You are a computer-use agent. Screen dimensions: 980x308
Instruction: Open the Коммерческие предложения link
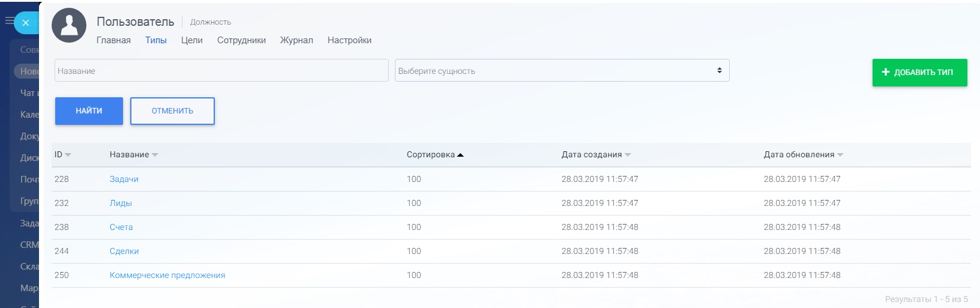167,275
